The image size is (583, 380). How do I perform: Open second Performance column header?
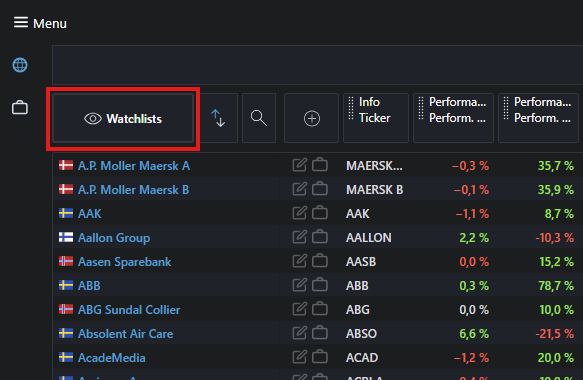coord(538,118)
